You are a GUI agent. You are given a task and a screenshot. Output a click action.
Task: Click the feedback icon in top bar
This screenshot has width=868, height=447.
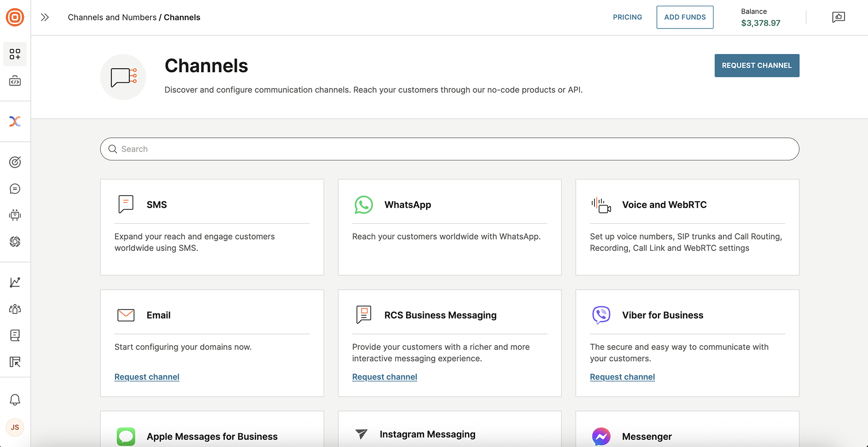point(838,17)
